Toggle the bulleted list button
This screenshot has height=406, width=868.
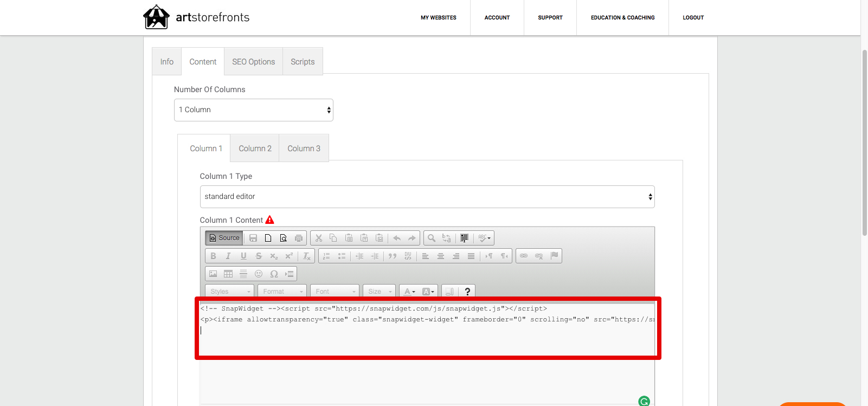click(x=342, y=256)
